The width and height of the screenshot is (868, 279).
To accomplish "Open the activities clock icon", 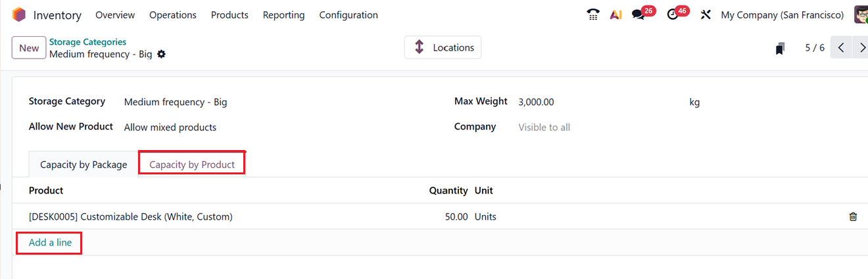I will pos(673,14).
